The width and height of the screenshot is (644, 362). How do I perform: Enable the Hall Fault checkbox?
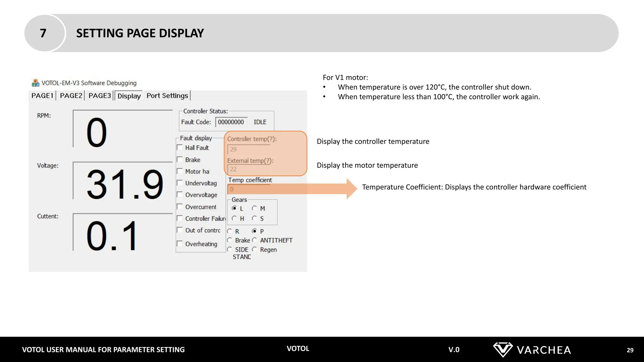(x=180, y=147)
